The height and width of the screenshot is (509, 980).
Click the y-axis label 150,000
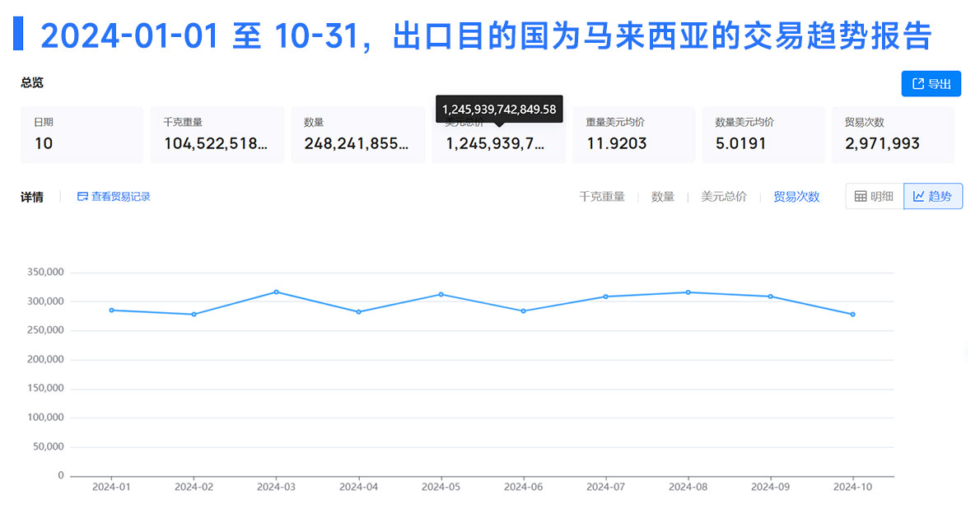[45, 388]
